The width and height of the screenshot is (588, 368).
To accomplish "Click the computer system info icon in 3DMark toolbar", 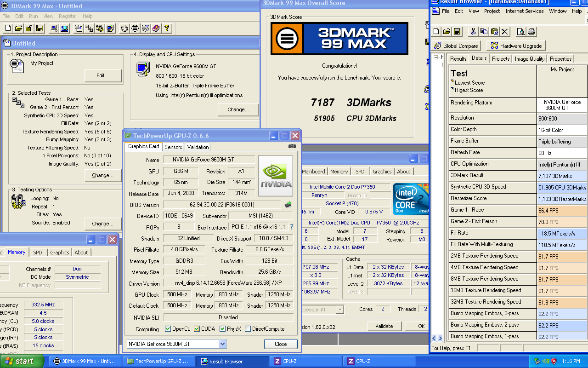I will point(54,28).
